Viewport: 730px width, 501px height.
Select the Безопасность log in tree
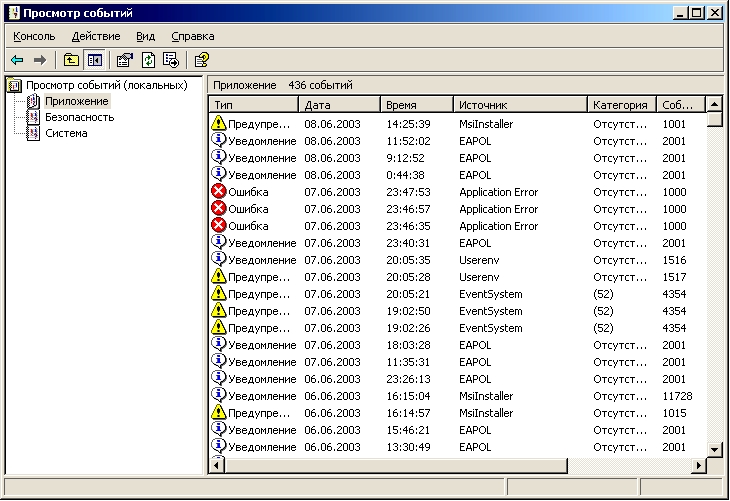pyautogui.click(x=79, y=117)
